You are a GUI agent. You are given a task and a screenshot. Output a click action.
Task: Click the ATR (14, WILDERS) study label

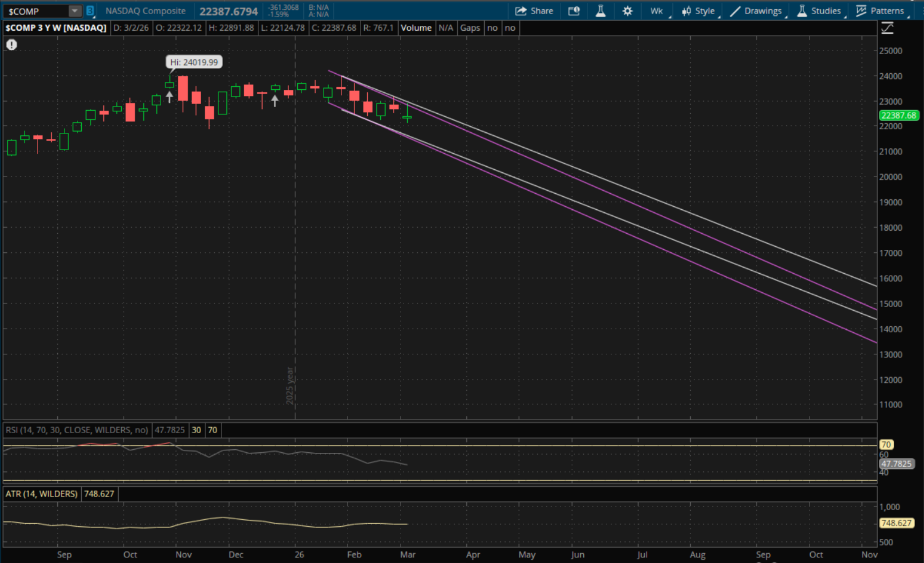coord(41,494)
